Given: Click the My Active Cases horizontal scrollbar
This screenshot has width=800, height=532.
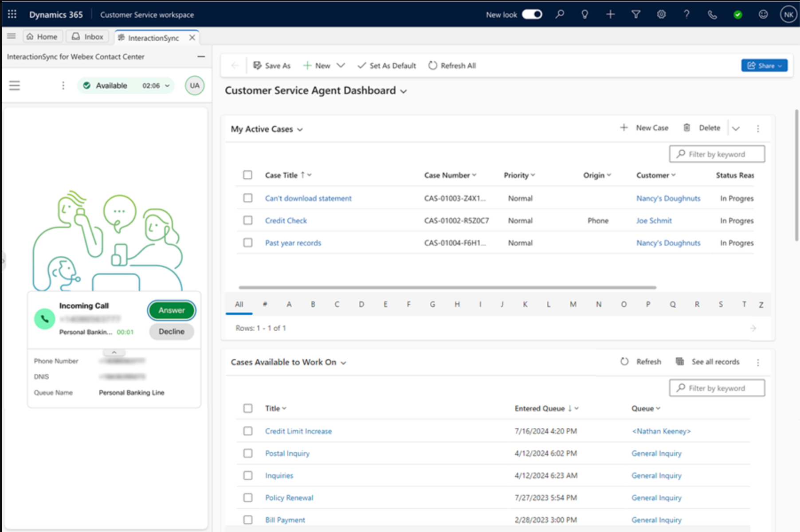Looking at the screenshot, I should click(447, 287).
